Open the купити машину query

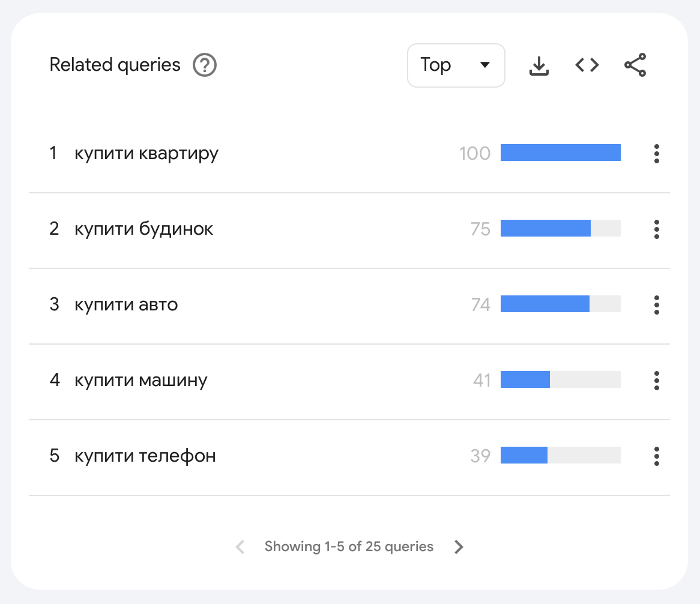pyautogui.click(x=141, y=381)
